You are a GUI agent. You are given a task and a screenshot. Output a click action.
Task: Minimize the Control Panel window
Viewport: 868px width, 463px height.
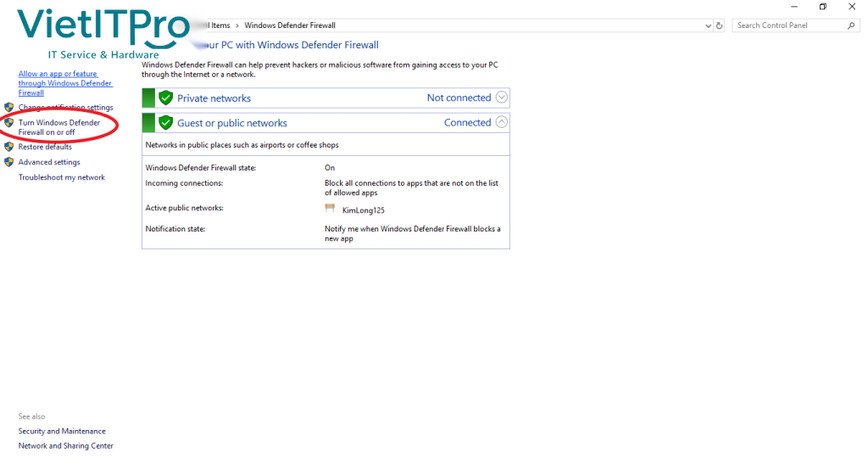coord(794,7)
